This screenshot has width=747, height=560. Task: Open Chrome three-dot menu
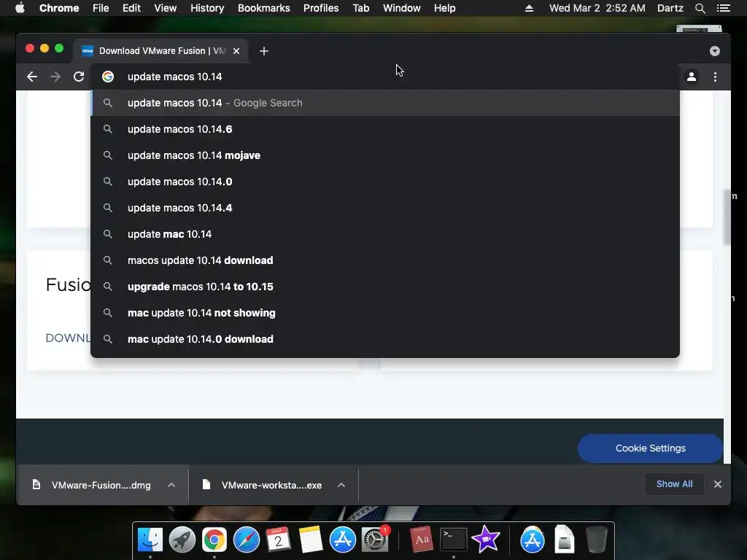pos(715,77)
